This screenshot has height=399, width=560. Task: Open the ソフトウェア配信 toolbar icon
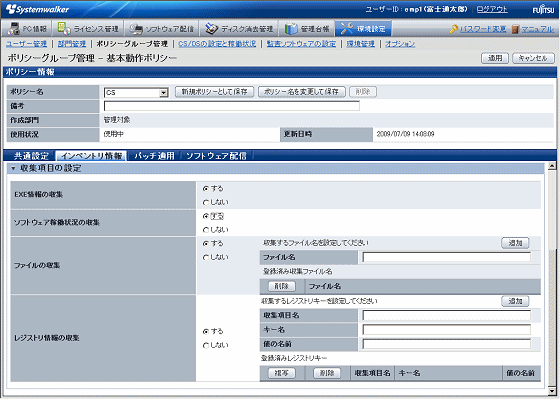pos(136,29)
